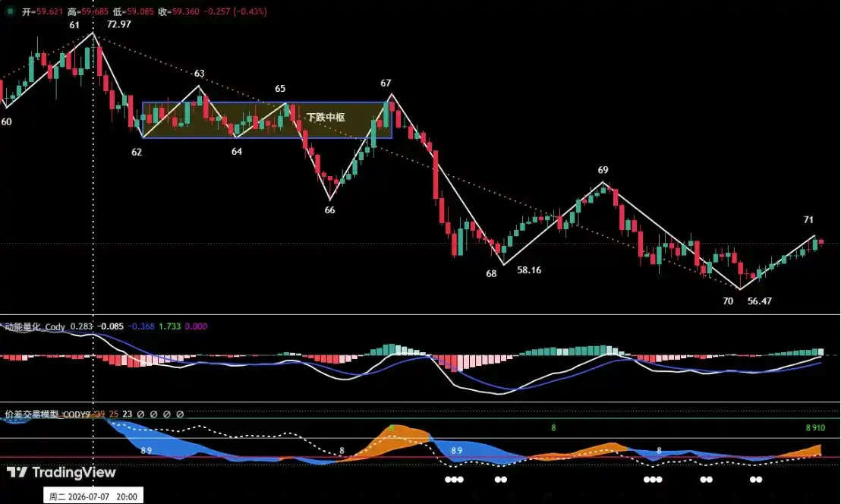Image resolution: width=841 pixels, height=504 pixels.
Task: Click the TradingView logo watermark
Action: [x=61, y=472]
